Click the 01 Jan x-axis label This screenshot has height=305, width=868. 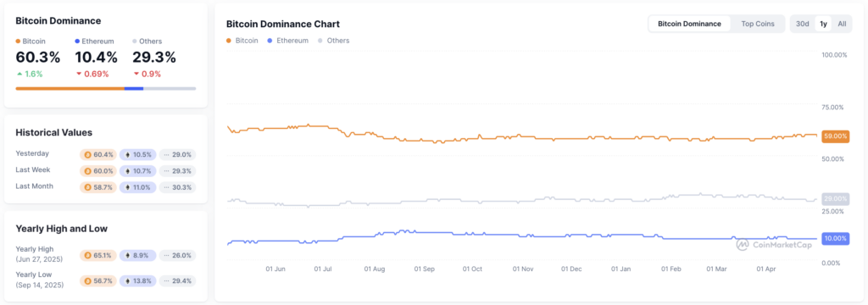(620, 269)
